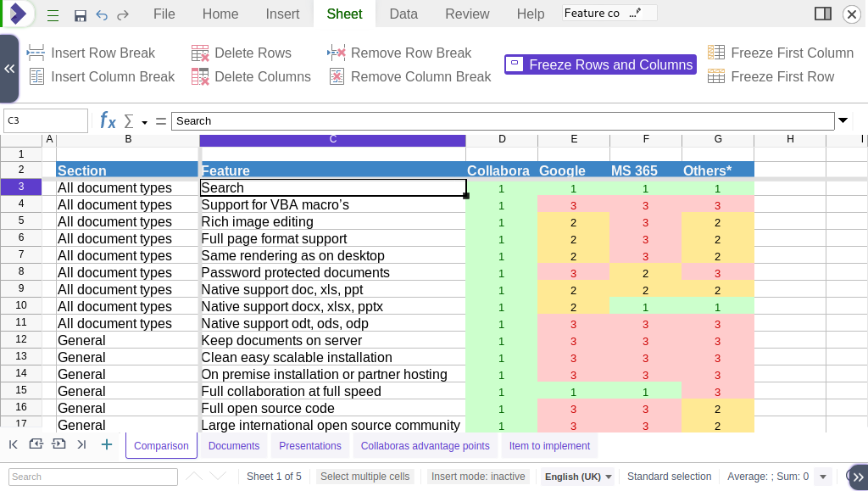Screen dimensions: 868x491
Task: Click Remove Row Break icon
Action: pos(336,53)
